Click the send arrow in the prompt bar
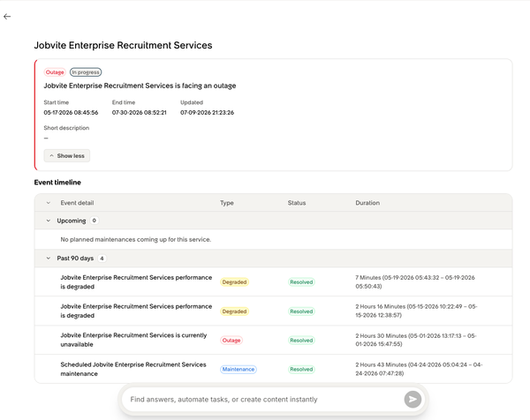The width and height of the screenshot is (530, 420). coord(413,400)
